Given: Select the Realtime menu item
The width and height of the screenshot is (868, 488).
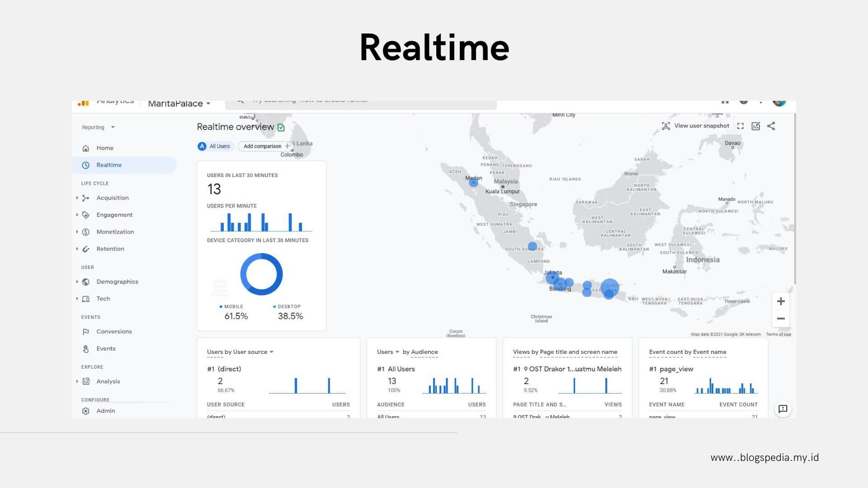Looking at the screenshot, I should (109, 165).
